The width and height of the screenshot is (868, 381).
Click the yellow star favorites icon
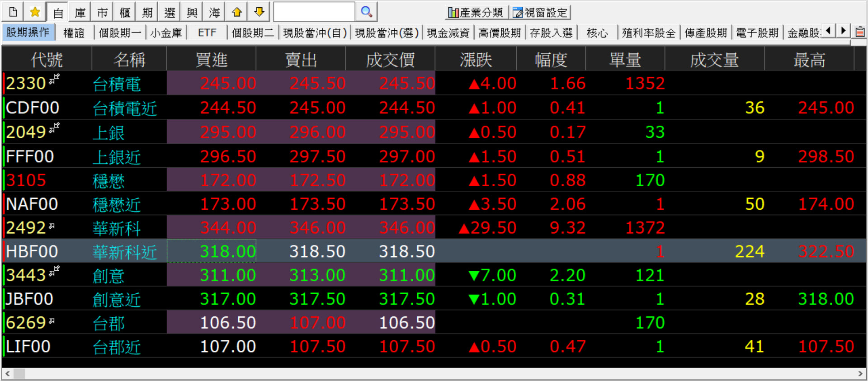pos(35,12)
